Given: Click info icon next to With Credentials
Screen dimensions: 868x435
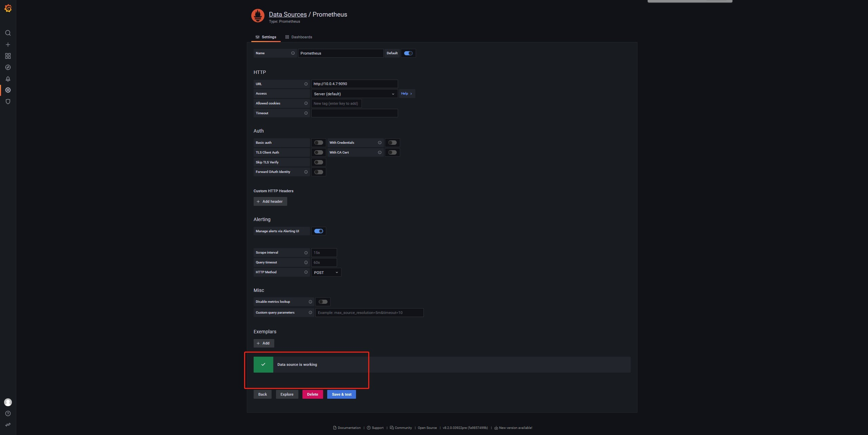Looking at the screenshot, I should pyautogui.click(x=380, y=143).
